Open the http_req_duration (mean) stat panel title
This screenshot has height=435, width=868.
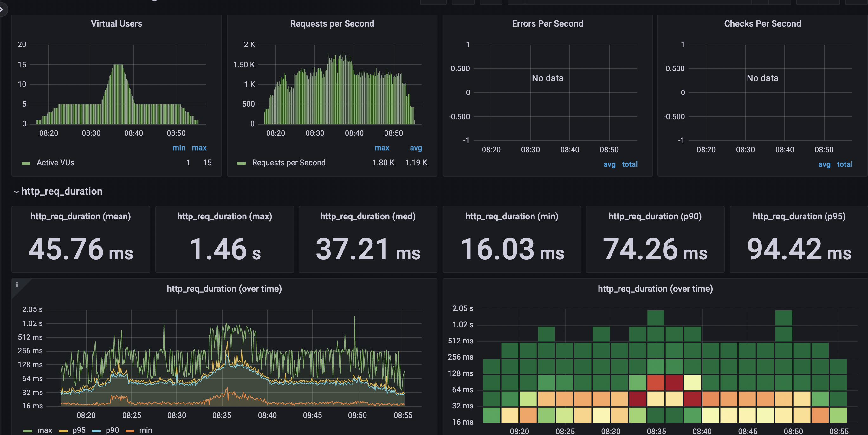(81, 216)
